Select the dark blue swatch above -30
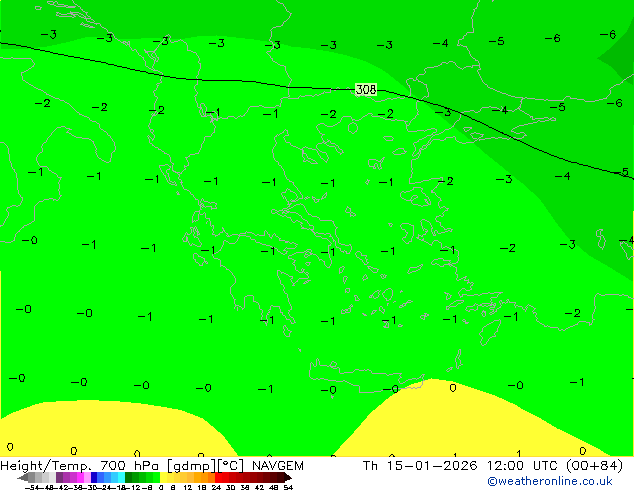Screen dimensions: 634x490 coord(94,477)
